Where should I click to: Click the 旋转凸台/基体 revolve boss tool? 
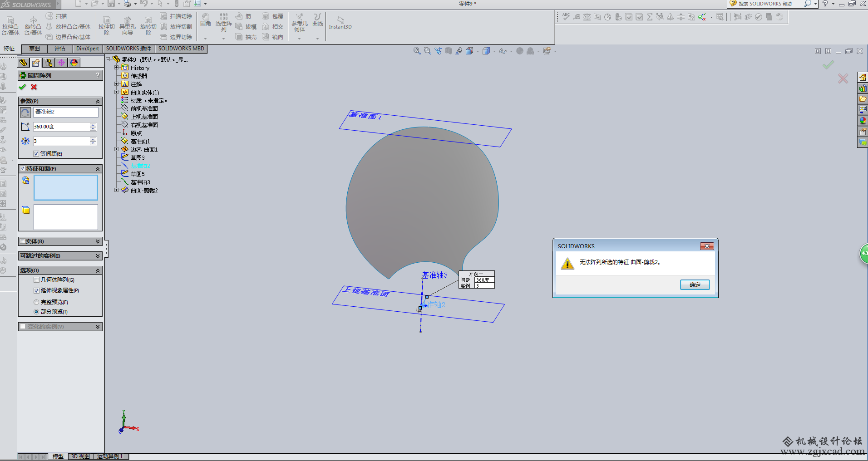pyautogui.click(x=33, y=26)
